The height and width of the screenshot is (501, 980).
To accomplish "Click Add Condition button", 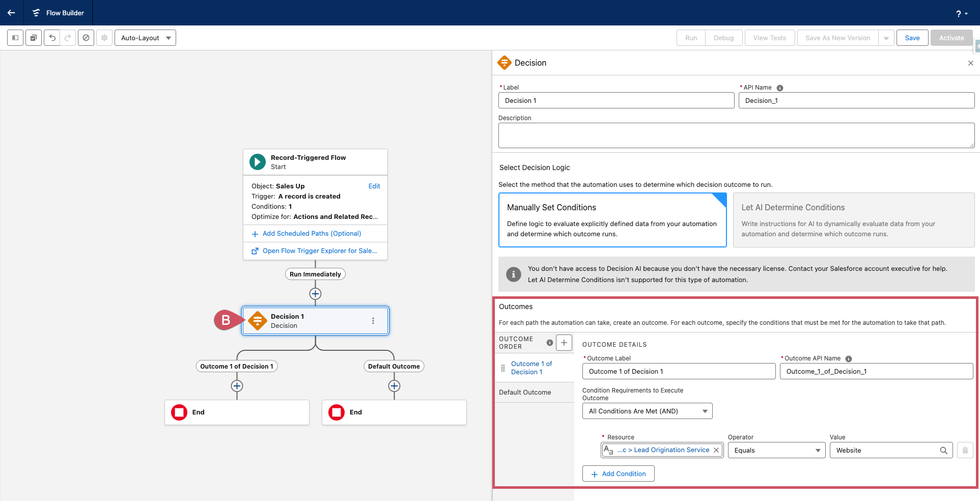I will (618, 474).
